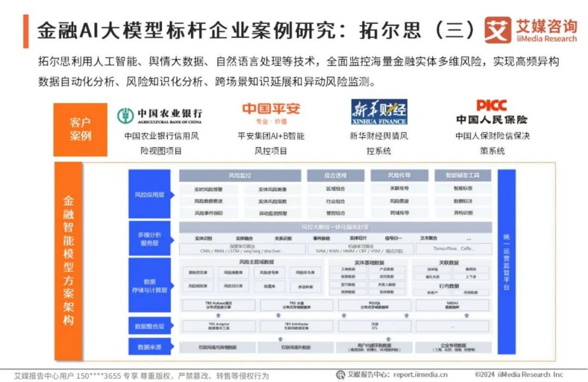Click the TensorFlow, Caffe box
The height and width of the screenshot is (382, 588).
click(x=454, y=249)
